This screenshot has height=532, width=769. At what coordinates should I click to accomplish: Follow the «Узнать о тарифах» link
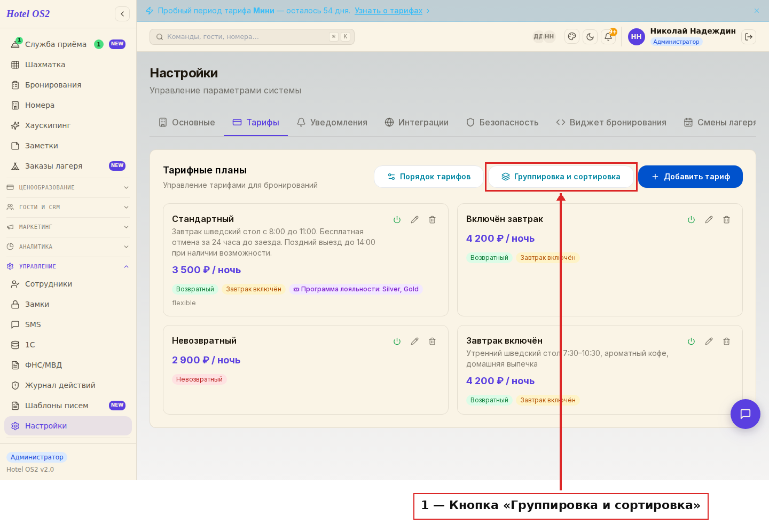tap(388, 11)
